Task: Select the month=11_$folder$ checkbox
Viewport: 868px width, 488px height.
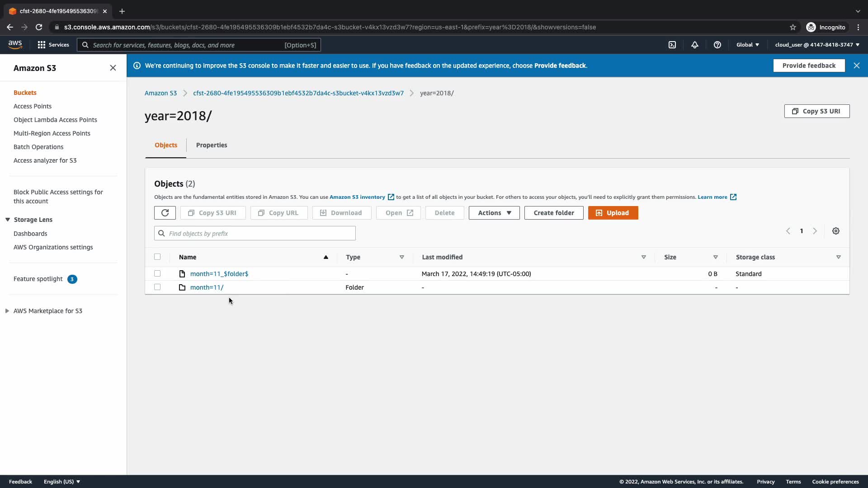Action: (157, 273)
